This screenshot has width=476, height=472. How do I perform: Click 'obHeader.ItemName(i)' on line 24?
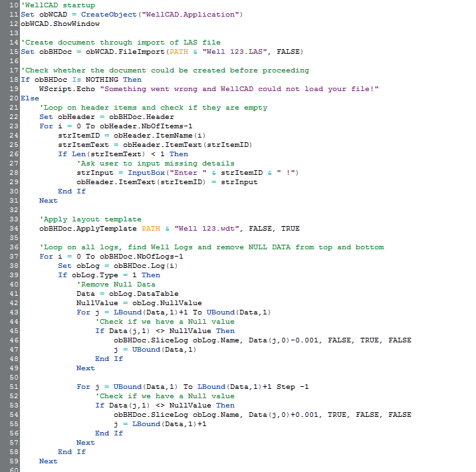point(160,136)
